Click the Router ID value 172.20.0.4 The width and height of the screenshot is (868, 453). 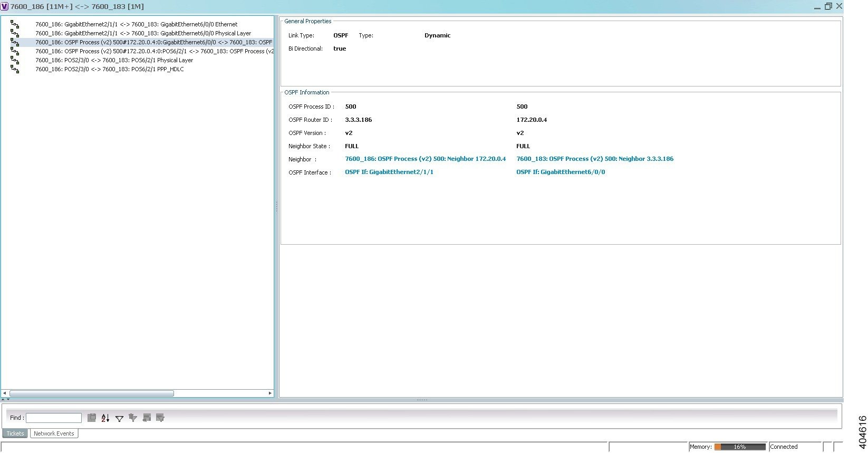pyautogui.click(x=532, y=120)
